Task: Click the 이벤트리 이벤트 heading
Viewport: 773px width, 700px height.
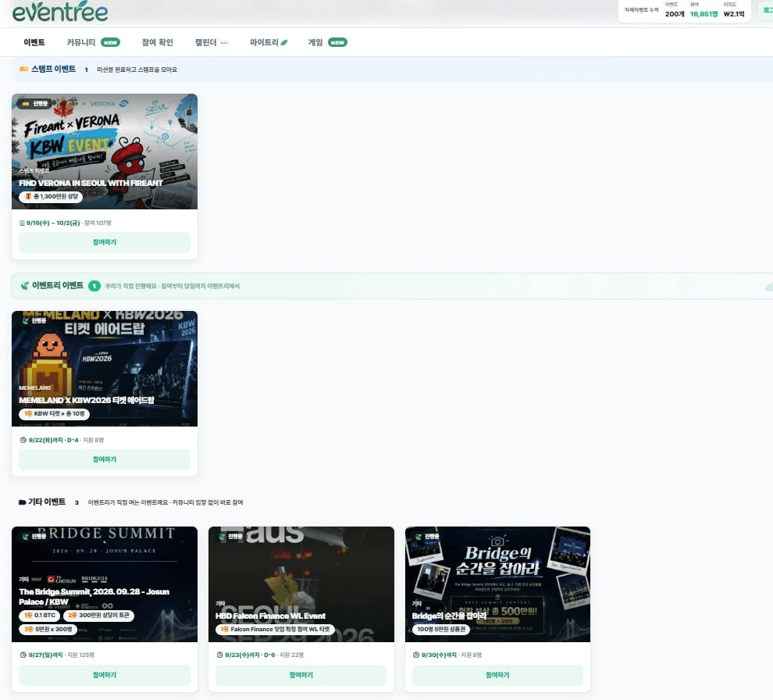Action: click(58, 285)
